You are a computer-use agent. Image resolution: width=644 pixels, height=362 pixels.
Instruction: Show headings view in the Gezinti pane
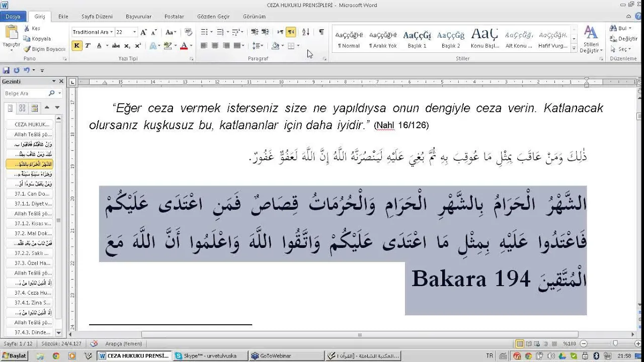(x=10, y=108)
